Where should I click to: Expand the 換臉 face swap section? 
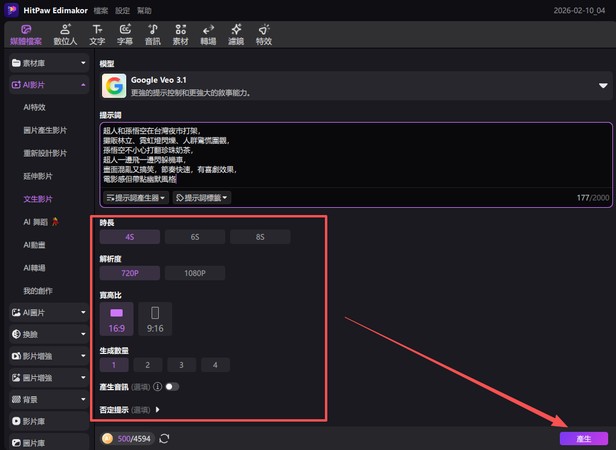point(49,334)
